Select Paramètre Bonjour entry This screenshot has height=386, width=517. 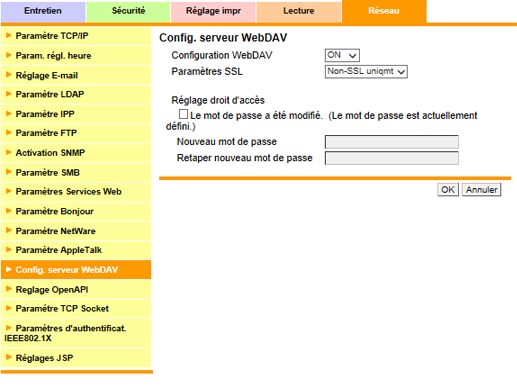(x=76, y=212)
